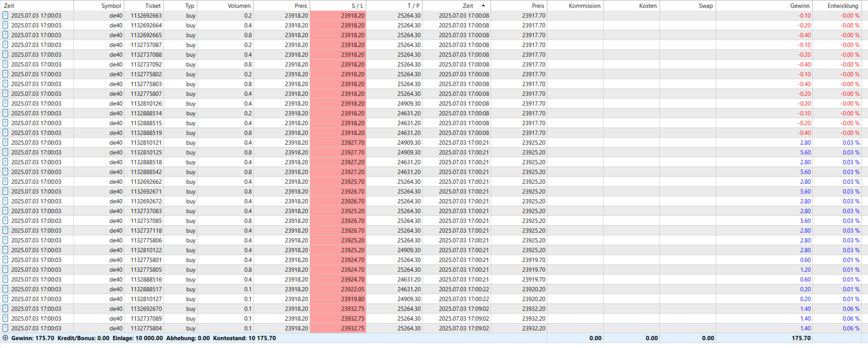Select the document icon for ticket 1132810126
Screen dimensions: 868x348
point(5,103)
